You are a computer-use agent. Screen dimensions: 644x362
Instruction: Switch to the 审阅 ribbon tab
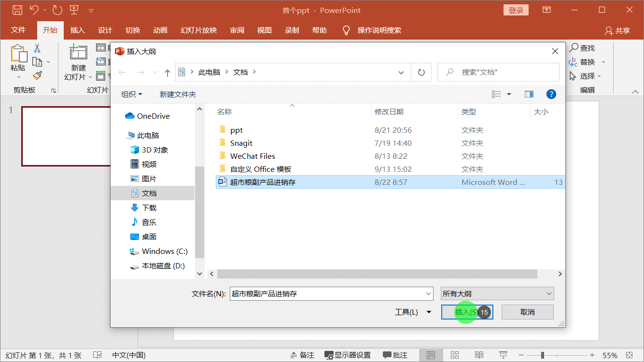[x=237, y=30]
